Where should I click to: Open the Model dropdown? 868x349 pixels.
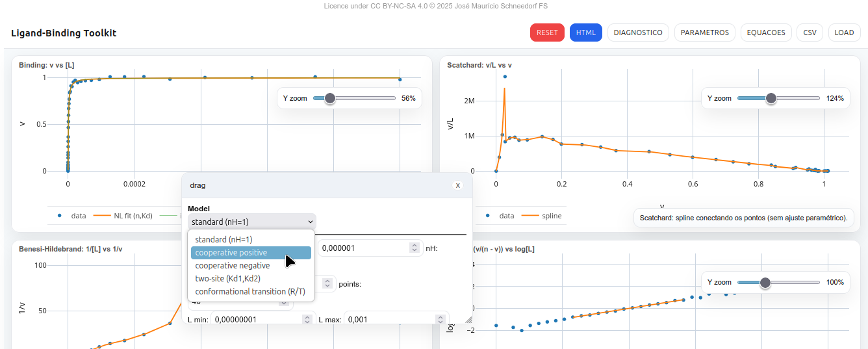point(251,222)
